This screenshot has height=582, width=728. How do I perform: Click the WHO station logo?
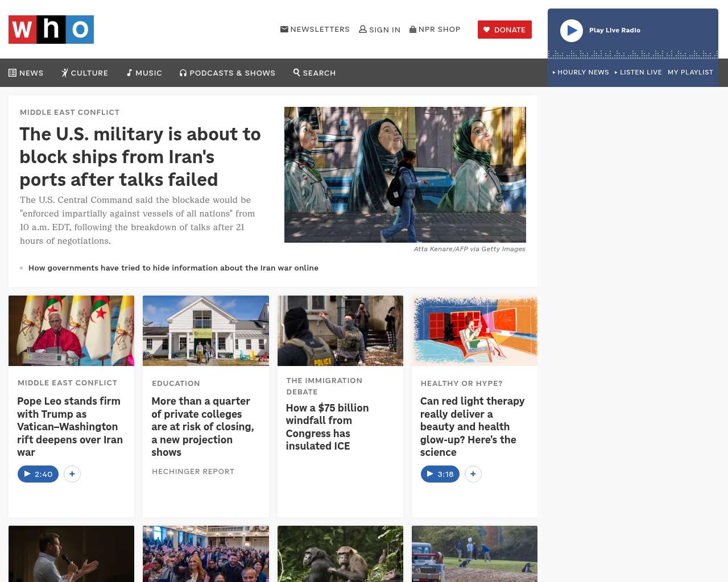(x=51, y=30)
